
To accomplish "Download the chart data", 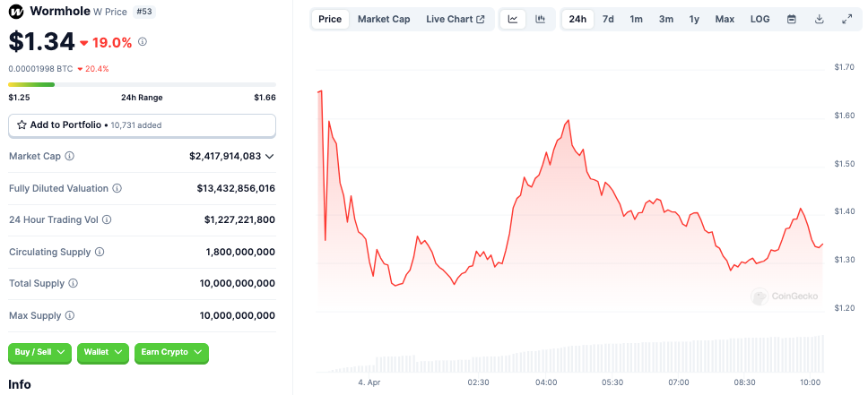I will point(820,20).
